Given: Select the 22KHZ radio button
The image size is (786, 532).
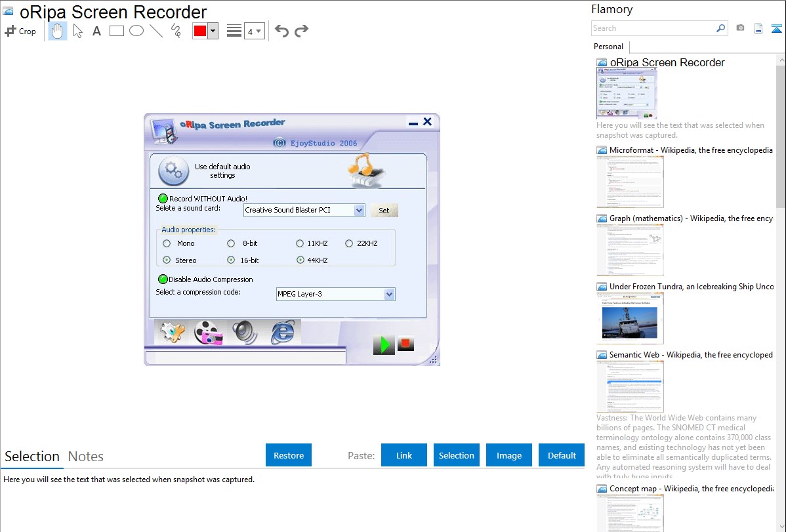Looking at the screenshot, I should 349,243.
